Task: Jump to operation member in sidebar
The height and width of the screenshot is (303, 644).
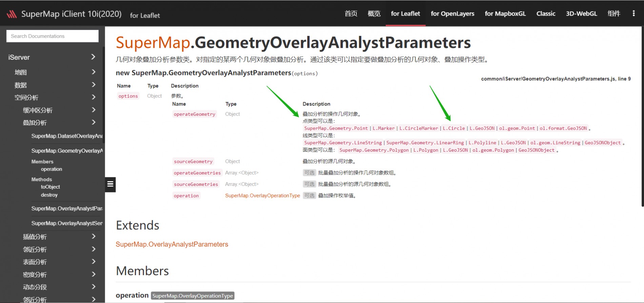Action: pyautogui.click(x=52, y=169)
